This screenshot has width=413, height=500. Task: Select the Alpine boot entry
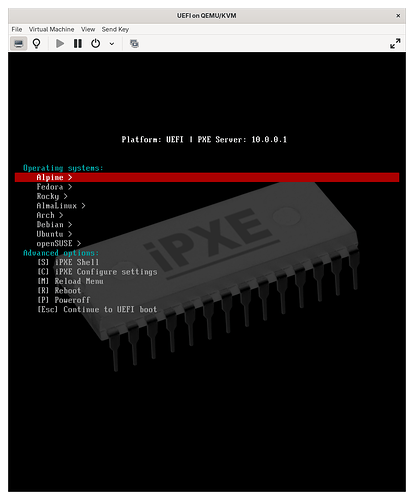(x=207, y=177)
